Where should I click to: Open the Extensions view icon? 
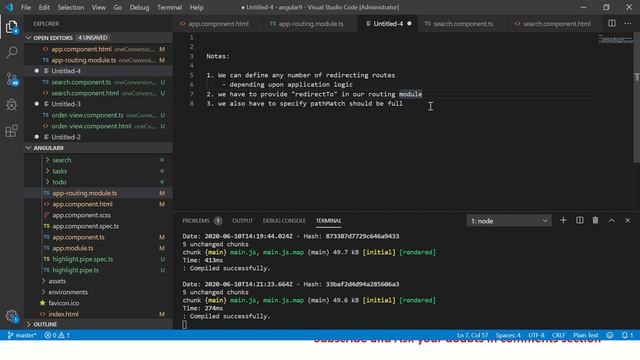pos(11,131)
